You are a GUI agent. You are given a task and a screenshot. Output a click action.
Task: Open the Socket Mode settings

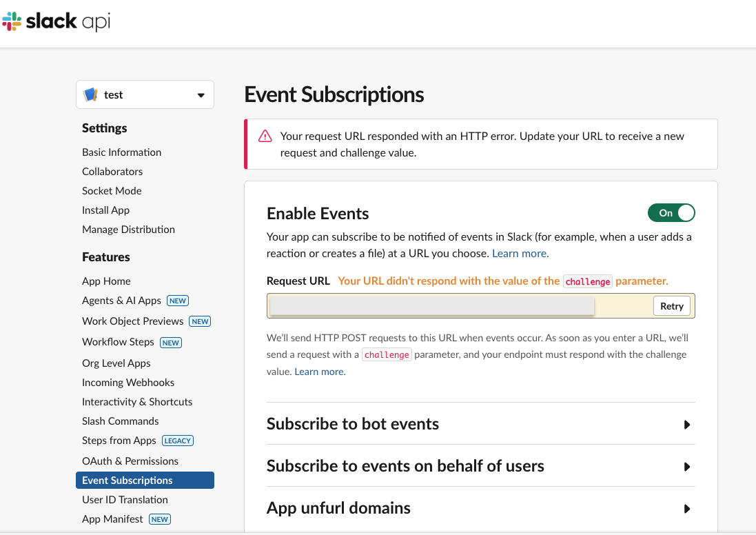click(112, 191)
